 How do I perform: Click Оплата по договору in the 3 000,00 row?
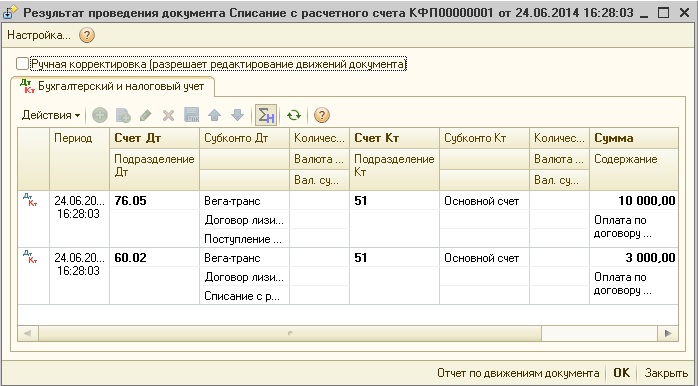[x=634, y=286]
